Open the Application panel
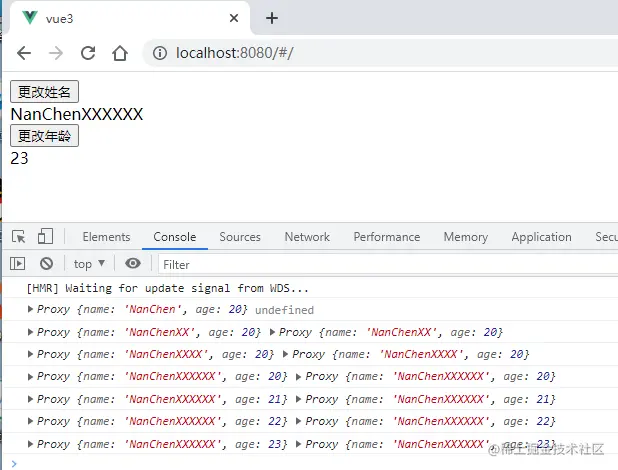Screen dimensions: 618x470 point(542,237)
